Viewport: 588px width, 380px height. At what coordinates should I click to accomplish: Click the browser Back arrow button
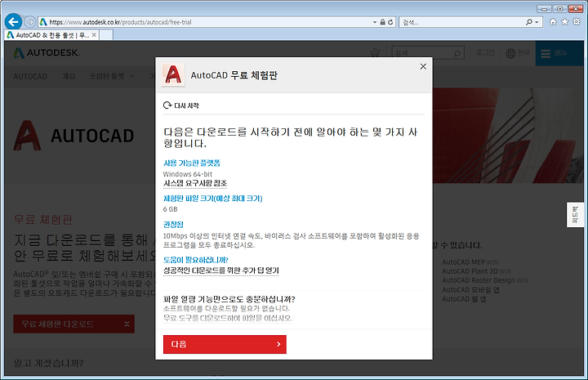coord(14,22)
